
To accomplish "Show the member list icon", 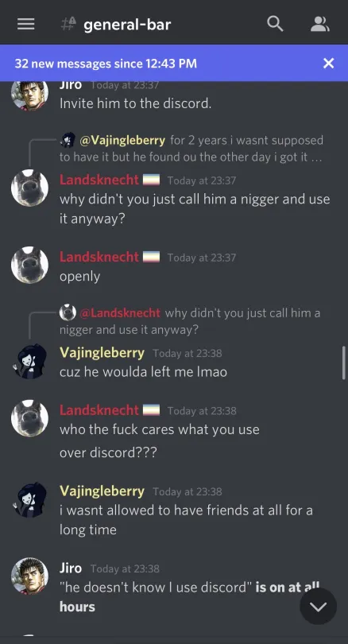I will click(x=320, y=24).
